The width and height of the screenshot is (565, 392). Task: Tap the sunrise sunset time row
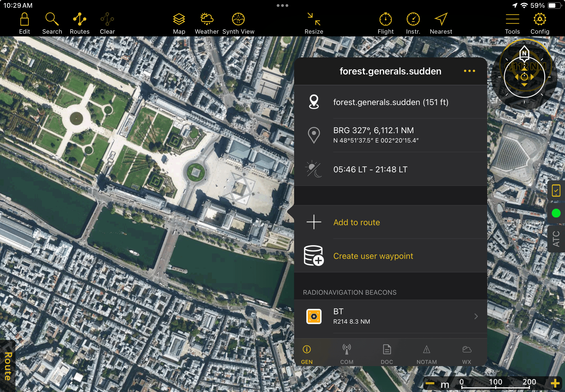(391, 169)
